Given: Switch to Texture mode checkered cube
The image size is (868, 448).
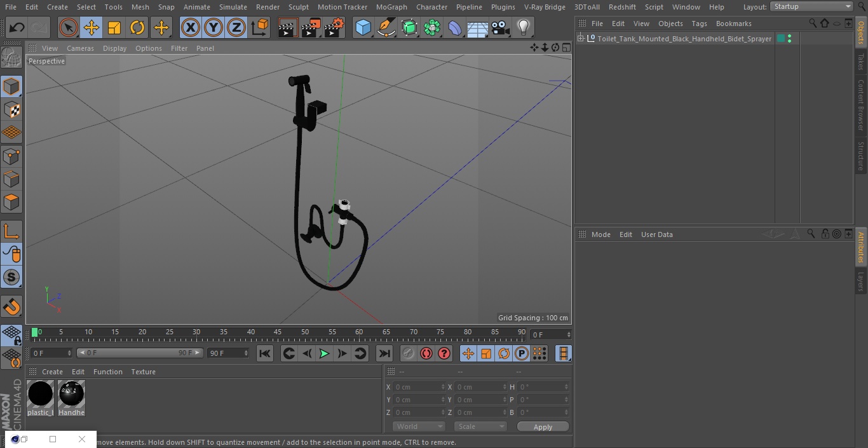Looking at the screenshot, I should [11, 109].
